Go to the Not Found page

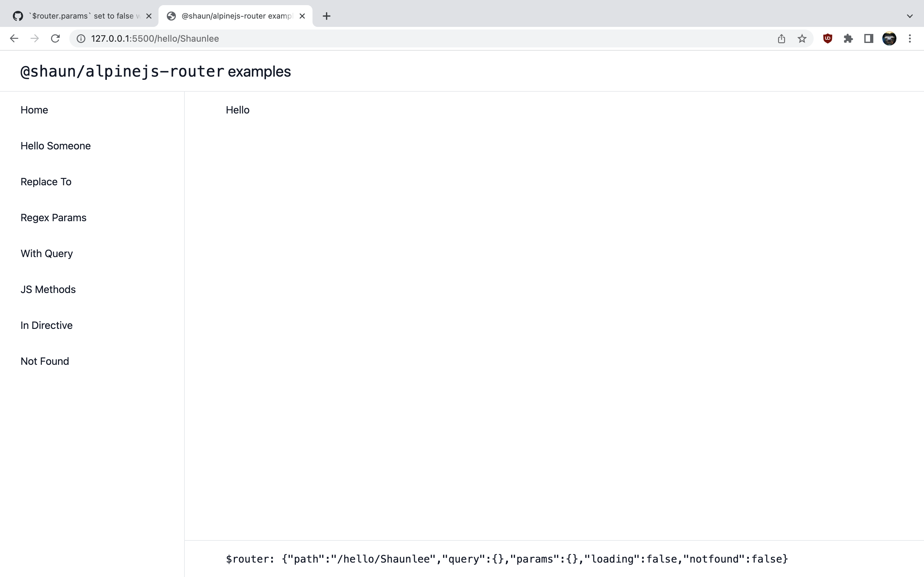(45, 361)
